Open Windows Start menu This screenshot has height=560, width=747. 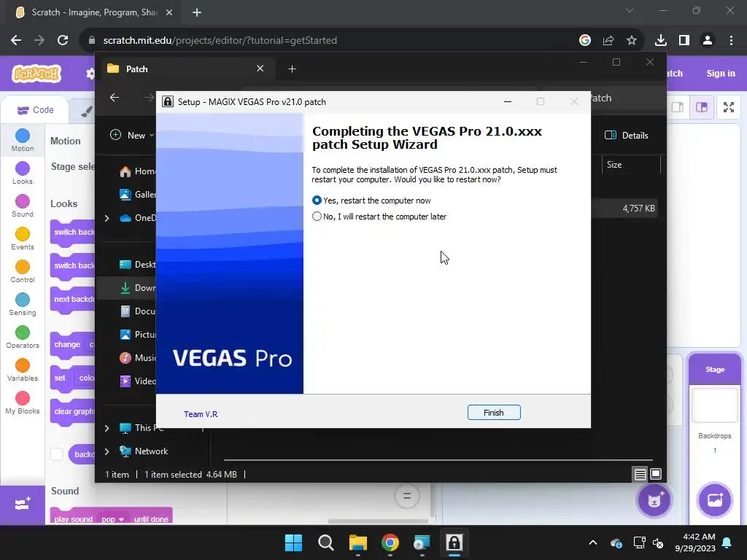[293, 542]
